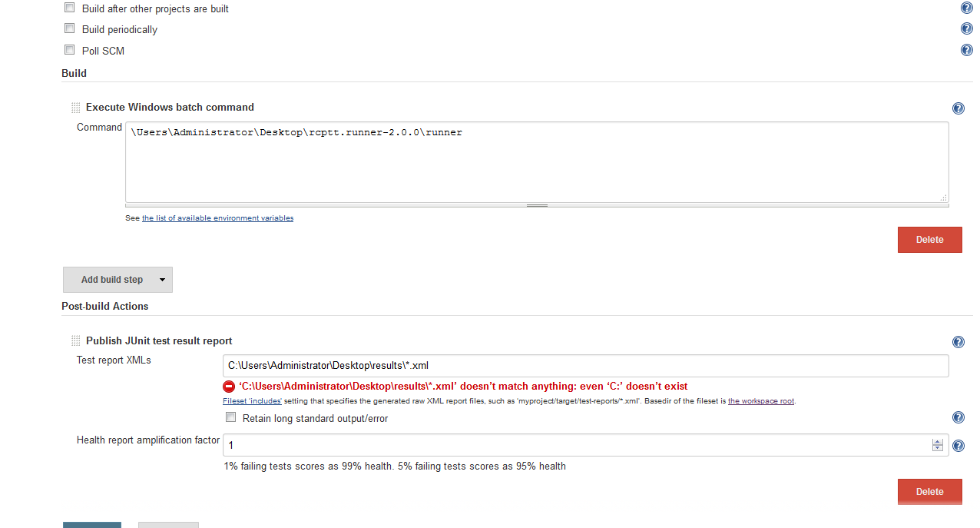Open help for Retain long standard output/error
The width and height of the screenshot is (980, 528).
tap(958, 417)
